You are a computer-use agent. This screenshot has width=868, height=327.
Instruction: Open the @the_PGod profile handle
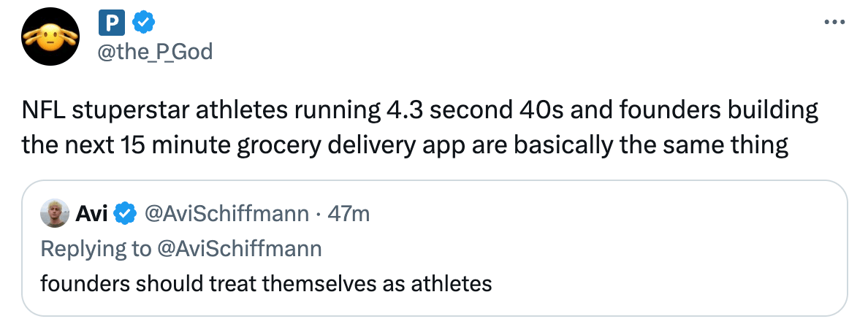pos(155,52)
